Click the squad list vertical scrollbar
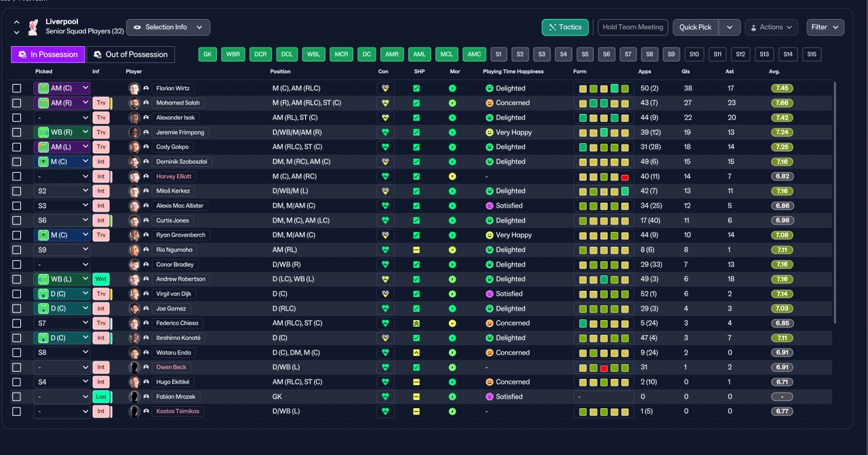This screenshot has height=455, width=868. (x=835, y=203)
